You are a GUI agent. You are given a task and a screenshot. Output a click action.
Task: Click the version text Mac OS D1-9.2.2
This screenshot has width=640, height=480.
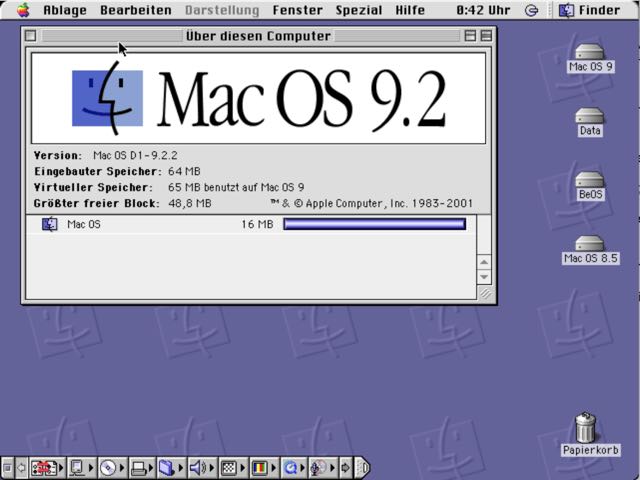135,156
